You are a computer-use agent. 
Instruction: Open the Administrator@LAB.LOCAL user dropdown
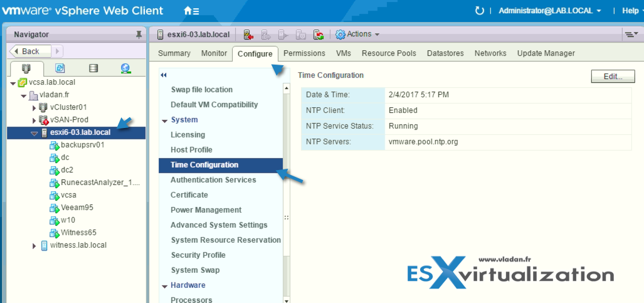[549, 11]
